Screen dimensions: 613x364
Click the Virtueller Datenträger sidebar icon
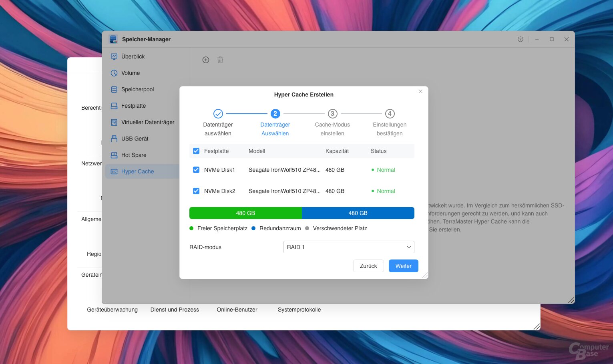pos(114,122)
